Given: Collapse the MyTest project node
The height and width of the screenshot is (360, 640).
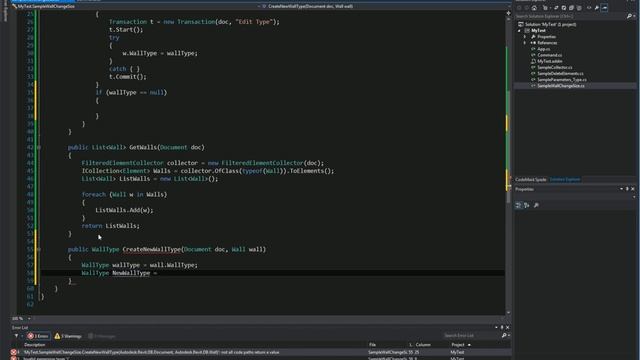Looking at the screenshot, I should coord(520,31).
